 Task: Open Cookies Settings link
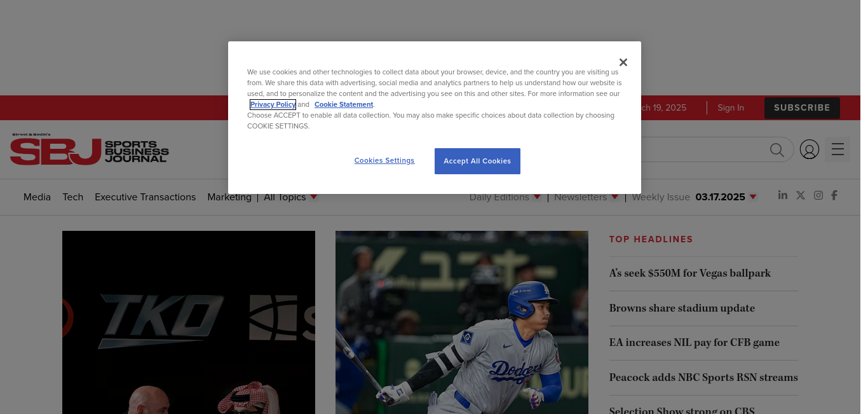pos(384,161)
